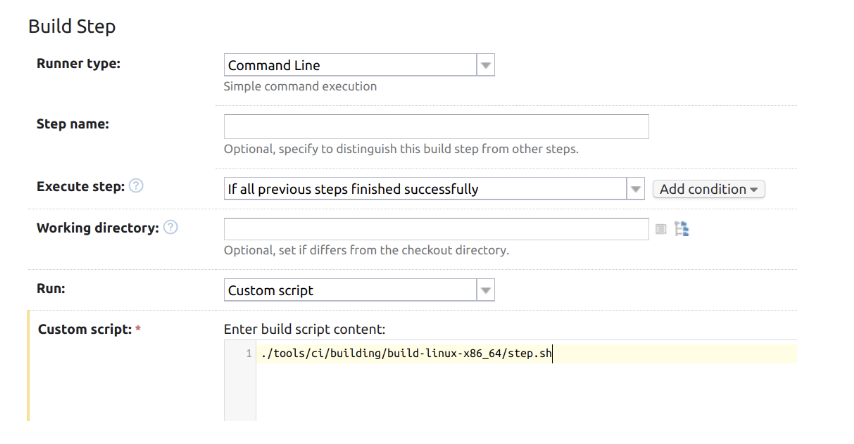Click the Runner type label
Screen dimensions: 854x444
coord(78,64)
